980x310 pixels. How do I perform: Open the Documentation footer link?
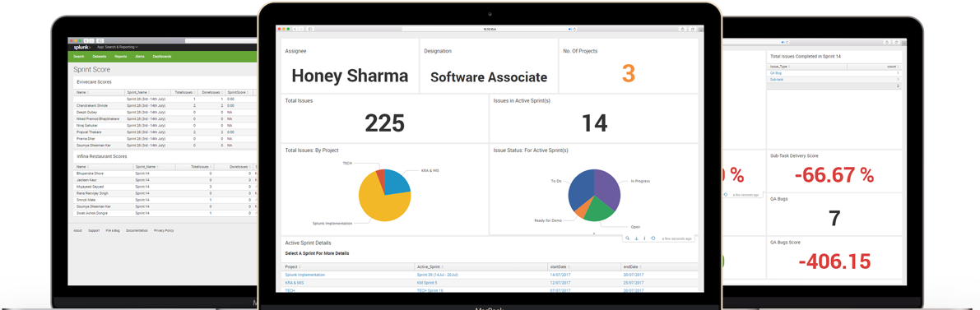tap(137, 230)
